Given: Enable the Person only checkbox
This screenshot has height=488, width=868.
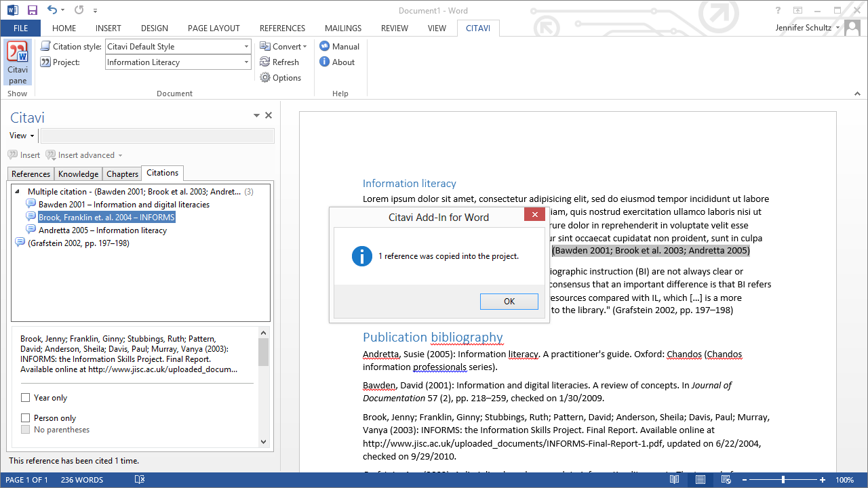Looking at the screenshot, I should [x=26, y=418].
